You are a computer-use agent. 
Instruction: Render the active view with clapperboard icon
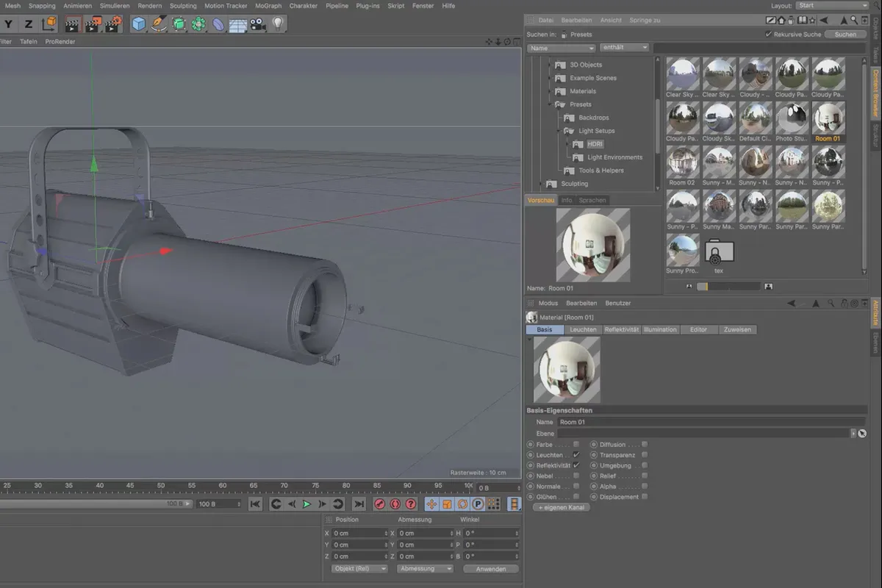tap(72, 24)
